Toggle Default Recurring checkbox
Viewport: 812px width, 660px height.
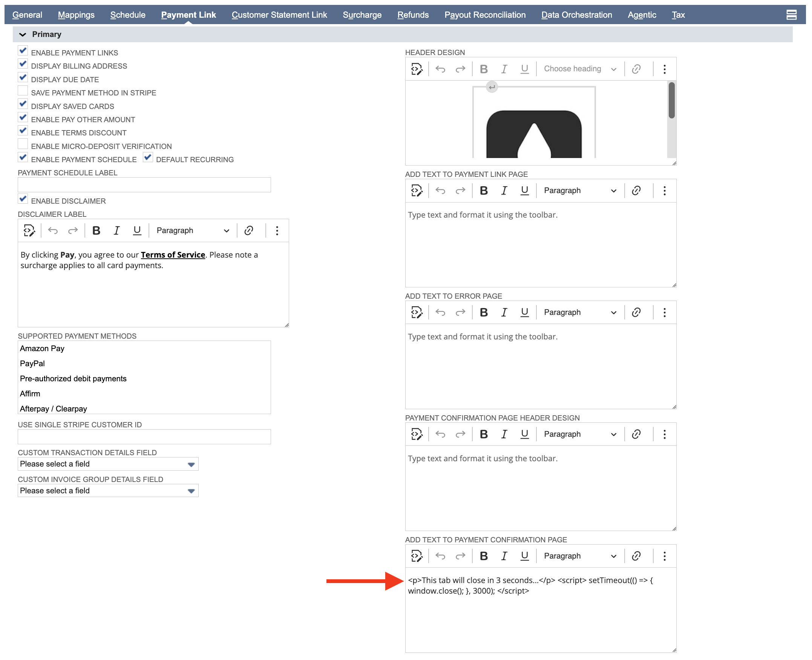[x=148, y=157]
